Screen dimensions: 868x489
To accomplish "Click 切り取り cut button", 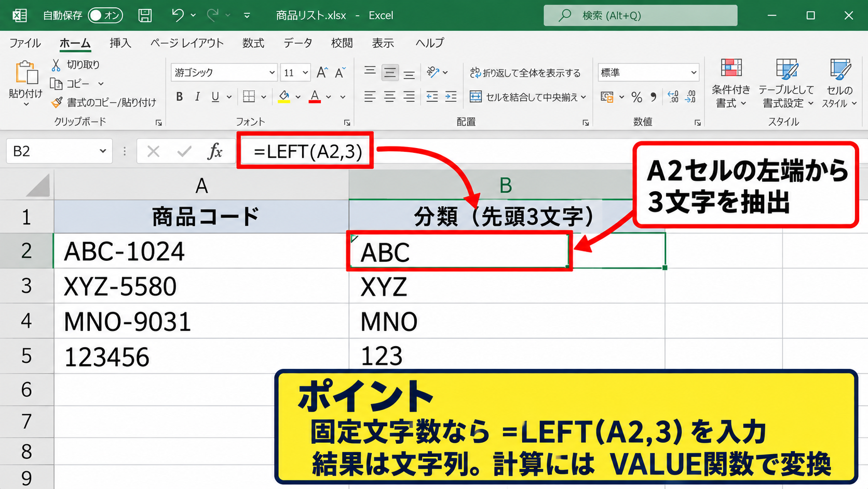I will (x=76, y=65).
